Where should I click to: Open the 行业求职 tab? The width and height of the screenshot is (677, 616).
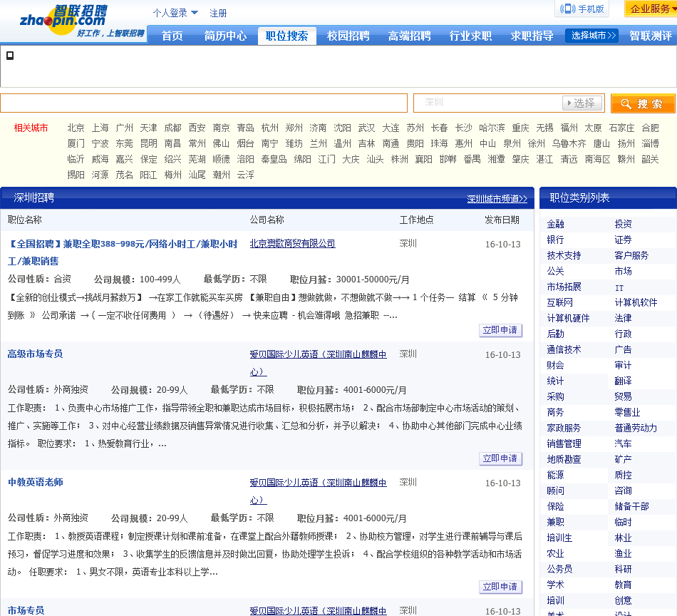point(470,36)
